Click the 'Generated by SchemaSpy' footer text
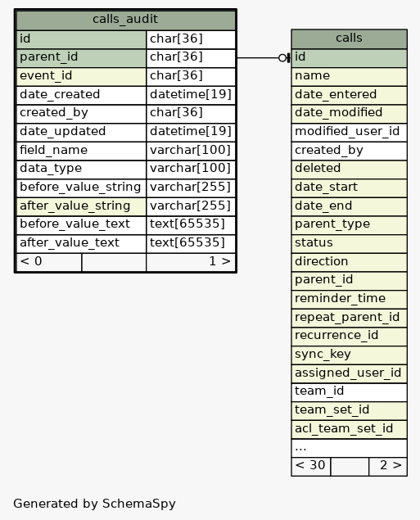This screenshot has height=520, width=420. point(94,504)
